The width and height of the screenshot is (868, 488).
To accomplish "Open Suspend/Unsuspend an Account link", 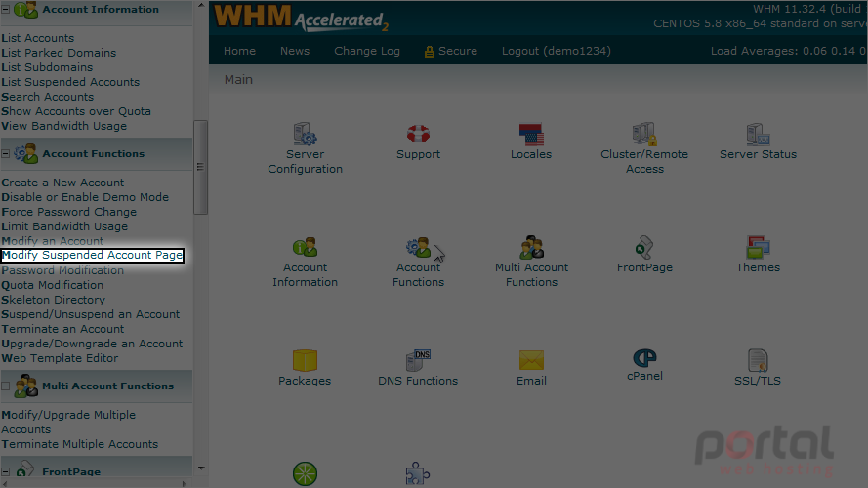I will pos(90,314).
